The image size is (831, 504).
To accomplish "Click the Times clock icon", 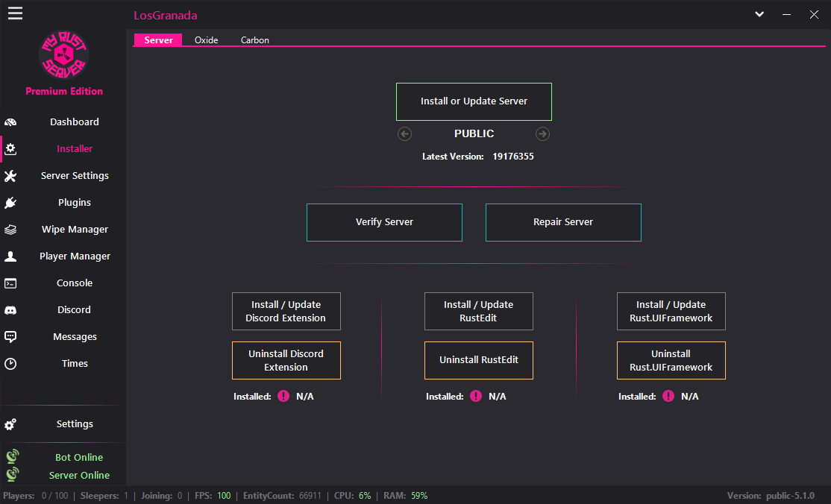I will coord(10,364).
